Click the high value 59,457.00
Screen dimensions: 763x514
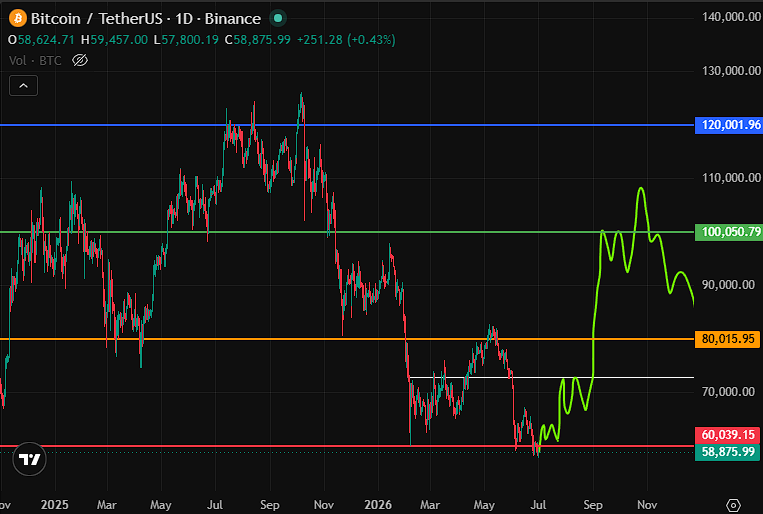coord(119,40)
